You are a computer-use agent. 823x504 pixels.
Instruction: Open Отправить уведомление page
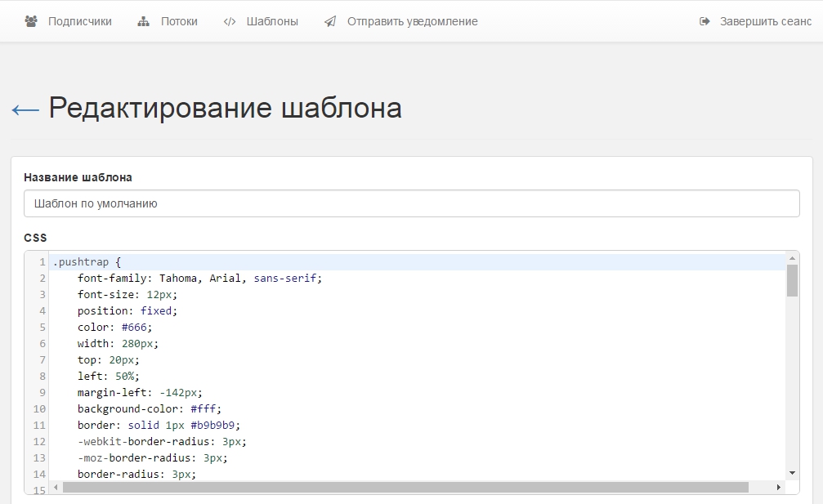[412, 22]
